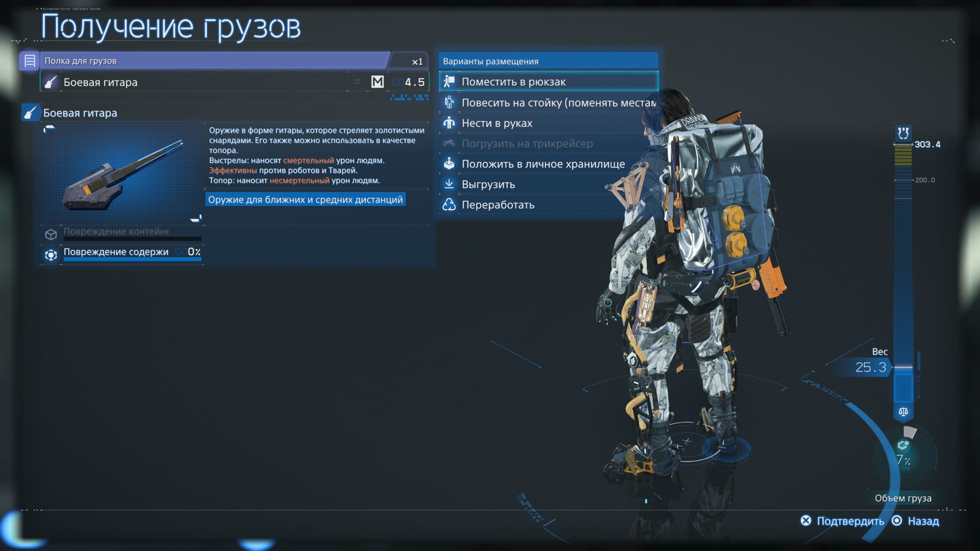Screen dimensions: 980x551
Task: Click the 7% cargo volume value
Action: [x=903, y=460]
